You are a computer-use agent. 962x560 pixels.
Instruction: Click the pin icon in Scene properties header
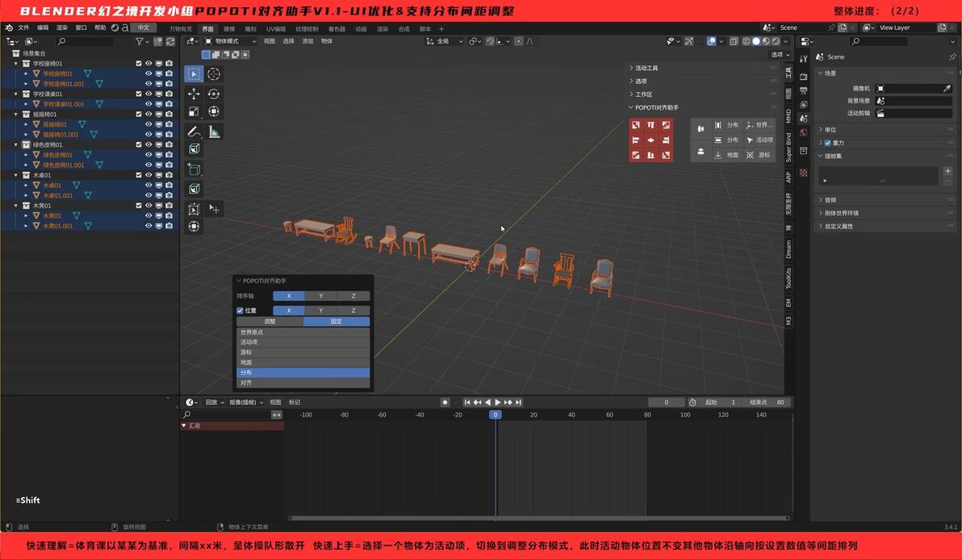952,56
